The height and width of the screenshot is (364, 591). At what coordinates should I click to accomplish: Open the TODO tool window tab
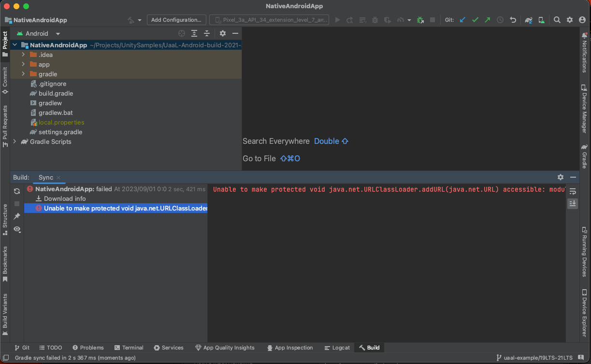point(50,348)
